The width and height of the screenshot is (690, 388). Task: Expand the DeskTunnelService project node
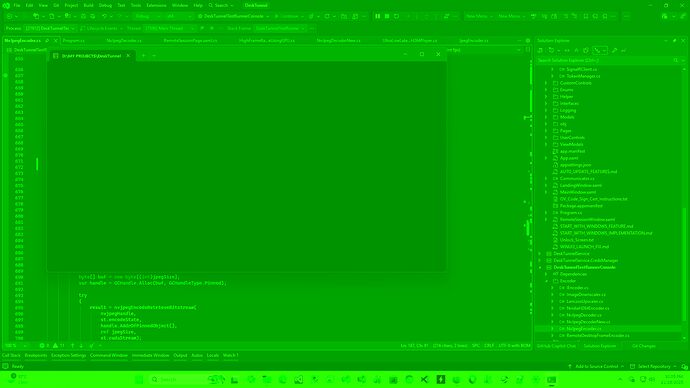pos(540,254)
